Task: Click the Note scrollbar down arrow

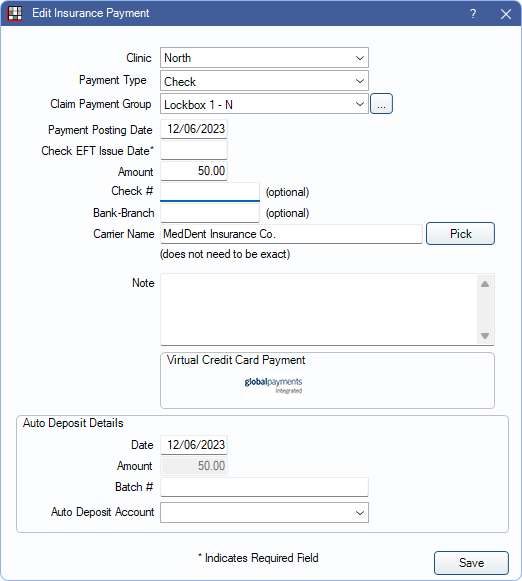Action: click(485, 336)
